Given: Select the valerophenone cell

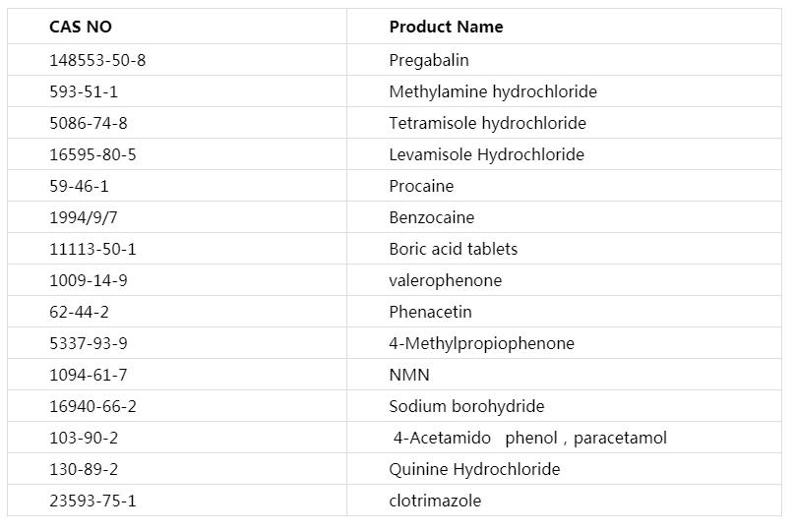Looking at the screenshot, I should [x=445, y=280].
